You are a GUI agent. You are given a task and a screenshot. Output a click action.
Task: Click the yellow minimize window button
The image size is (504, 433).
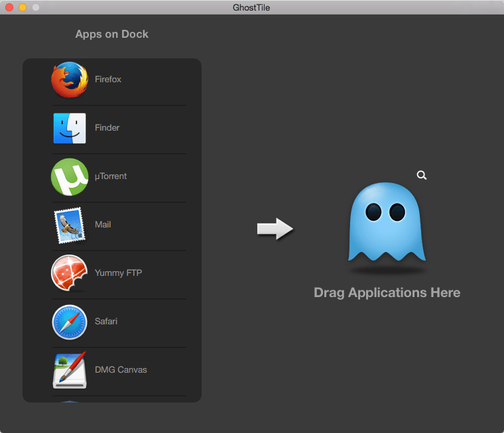coord(23,7)
